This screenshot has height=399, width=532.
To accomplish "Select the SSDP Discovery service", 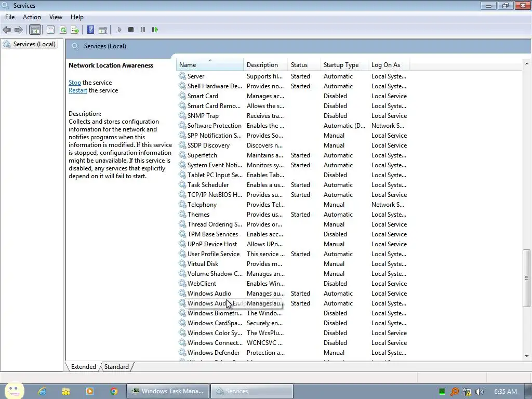I will [x=293, y=145].
